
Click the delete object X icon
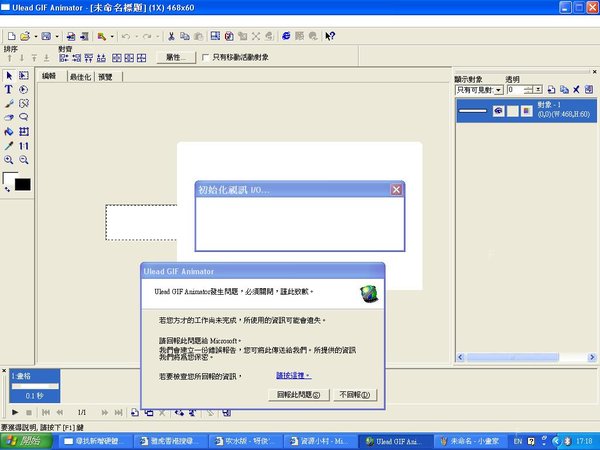click(x=576, y=90)
